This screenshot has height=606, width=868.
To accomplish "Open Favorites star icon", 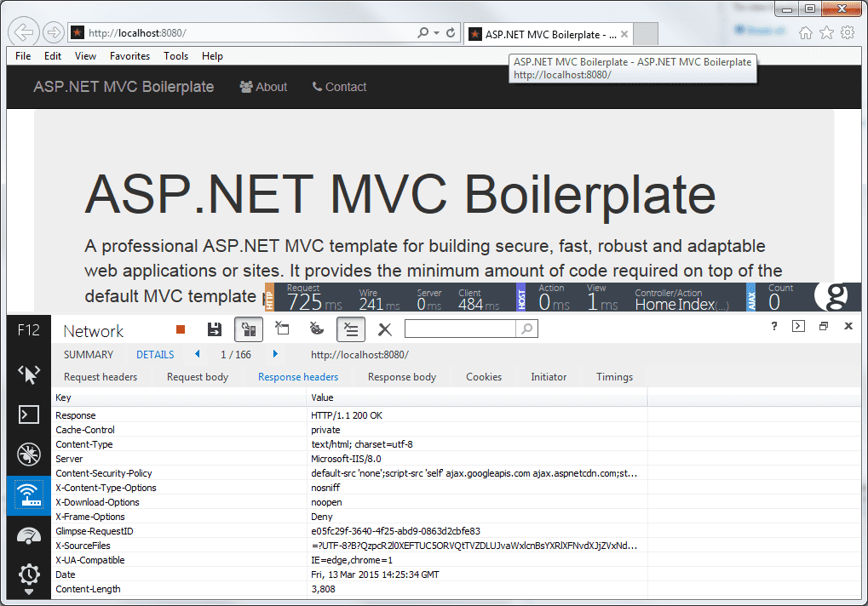I will [826, 32].
